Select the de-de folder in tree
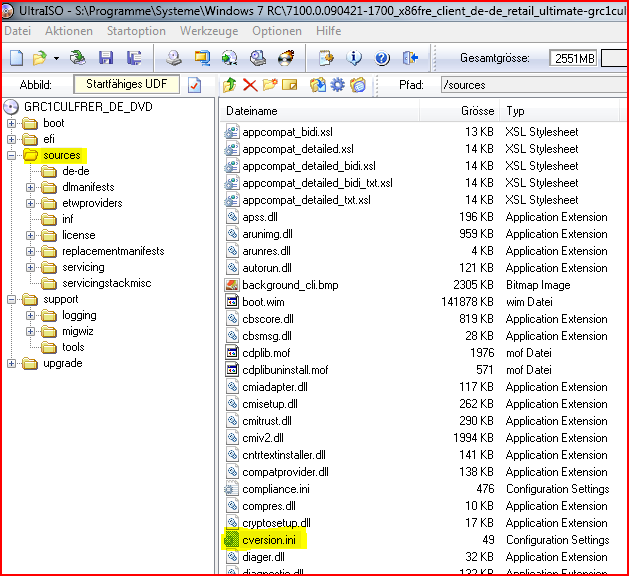 coord(76,171)
